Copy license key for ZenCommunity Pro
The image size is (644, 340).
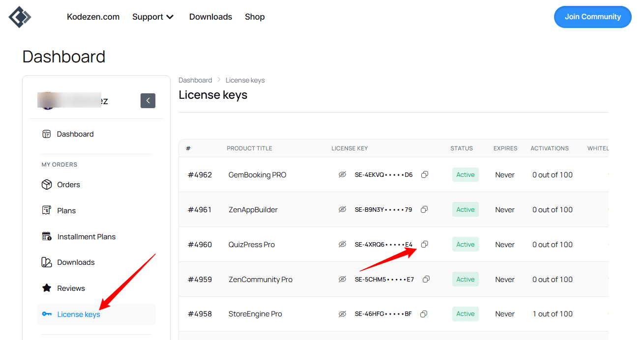[x=426, y=279]
